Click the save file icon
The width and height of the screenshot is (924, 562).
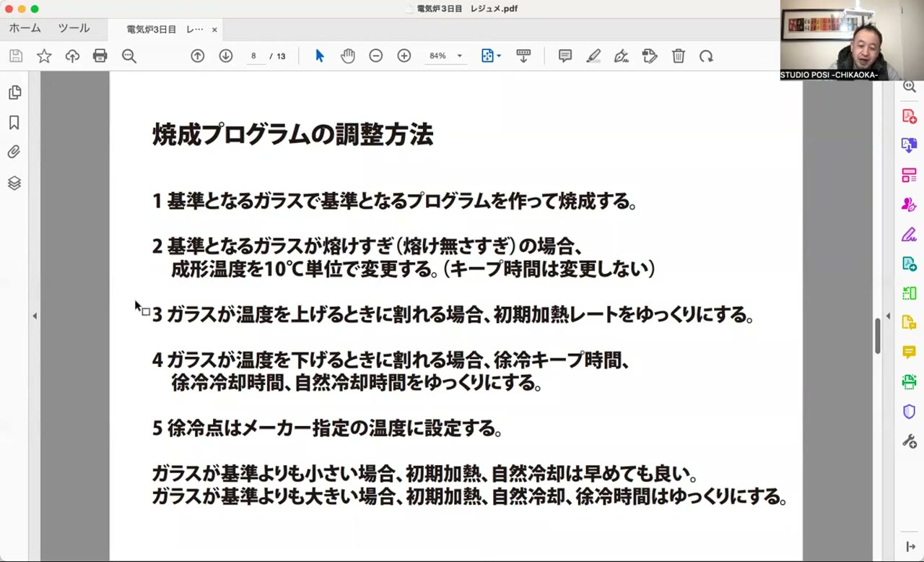pos(16,56)
